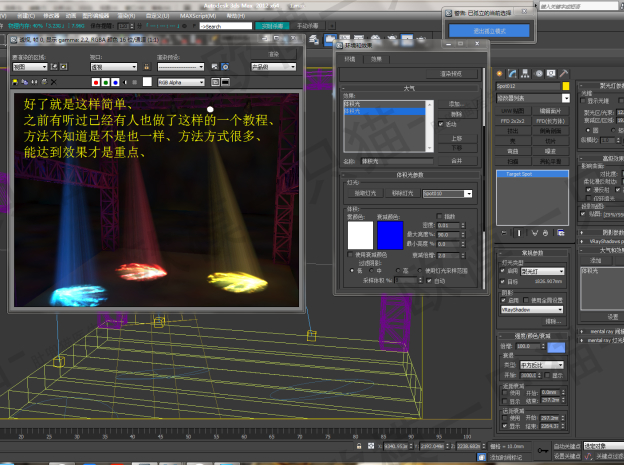Toggle the lock-to-viewport padlock icon
Viewport: 624px width, 465px height.
point(146,66)
